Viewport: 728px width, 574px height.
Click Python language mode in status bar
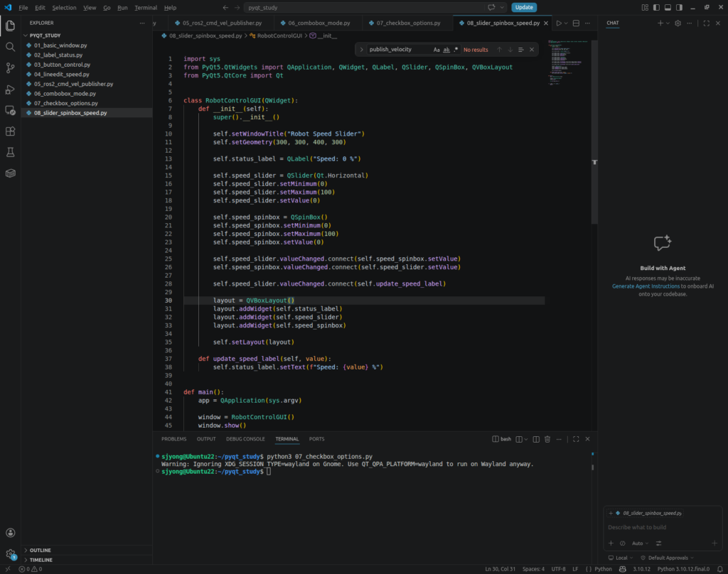(x=603, y=569)
